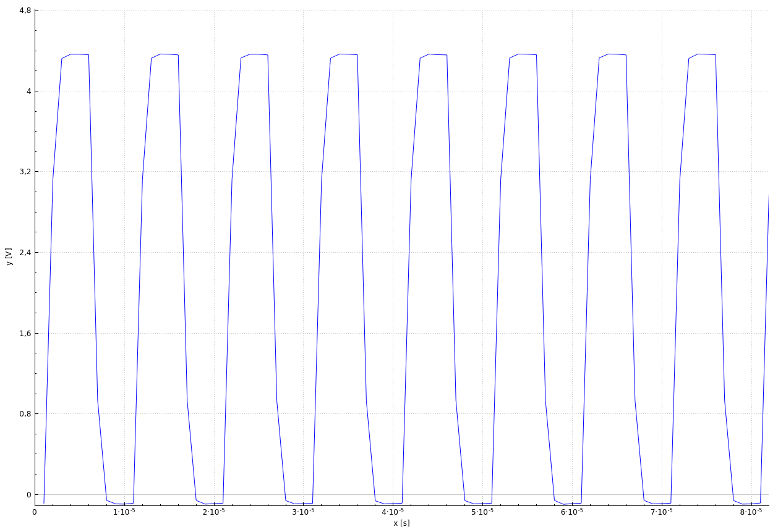Click the y-axis tick label 3,2
Viewport: 778px width, 532px height.
click(25, 172)
